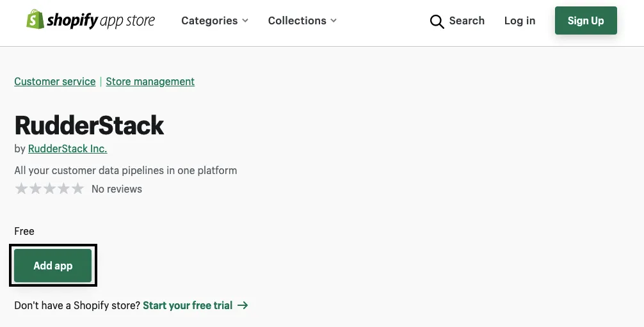Click the fifth rating star
Screen dimensions: 644x327
pos(77,189)
